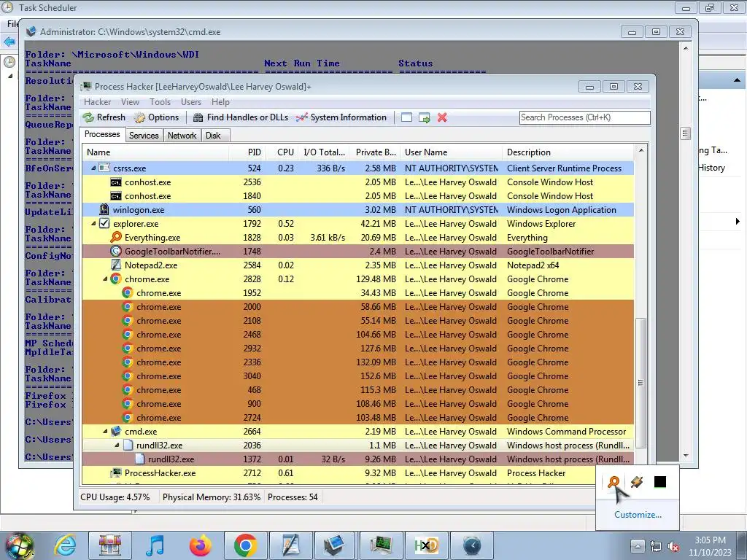Open the Hacker menu

pyautogui.click(x=97, y=102)
